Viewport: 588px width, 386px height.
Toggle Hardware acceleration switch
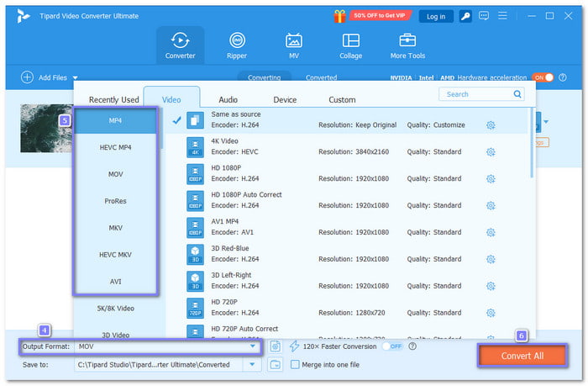543,77
